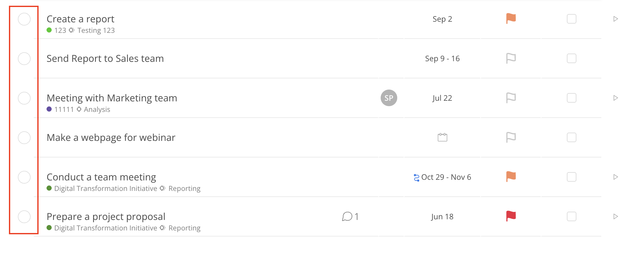
Task: Open the Make a webpage for webinar task
Action: click(111, 137)
